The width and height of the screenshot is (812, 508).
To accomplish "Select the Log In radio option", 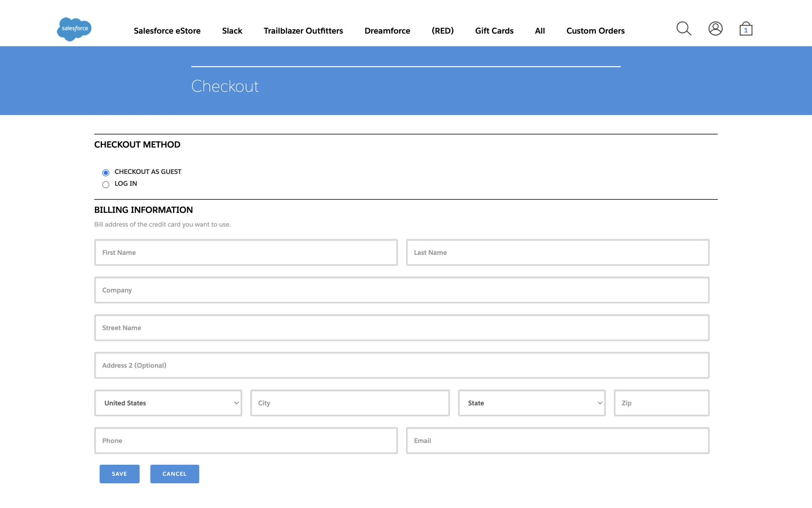I will click(106, 185).
